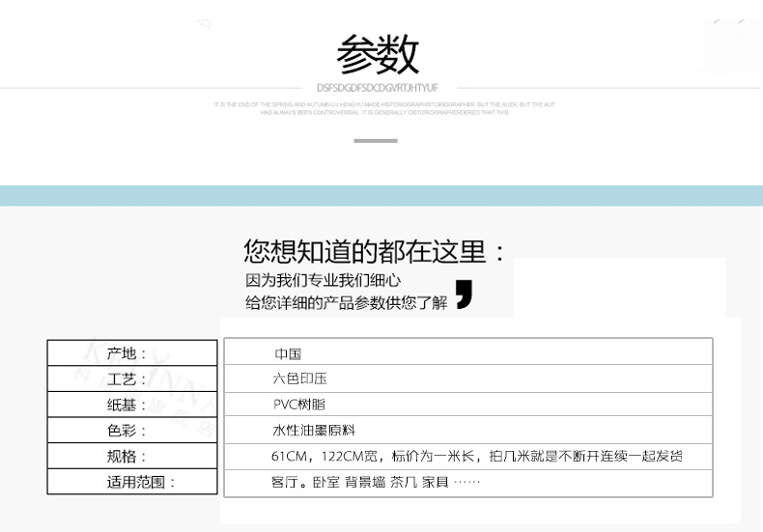Select the 纸基 label cell
Screen dimensions: 763x532
(x=132, y=405)
